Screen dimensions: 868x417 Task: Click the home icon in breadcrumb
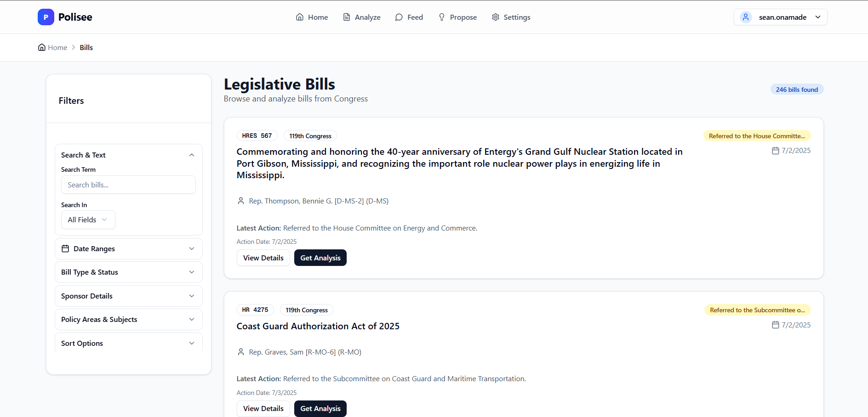tap(42, 47)
